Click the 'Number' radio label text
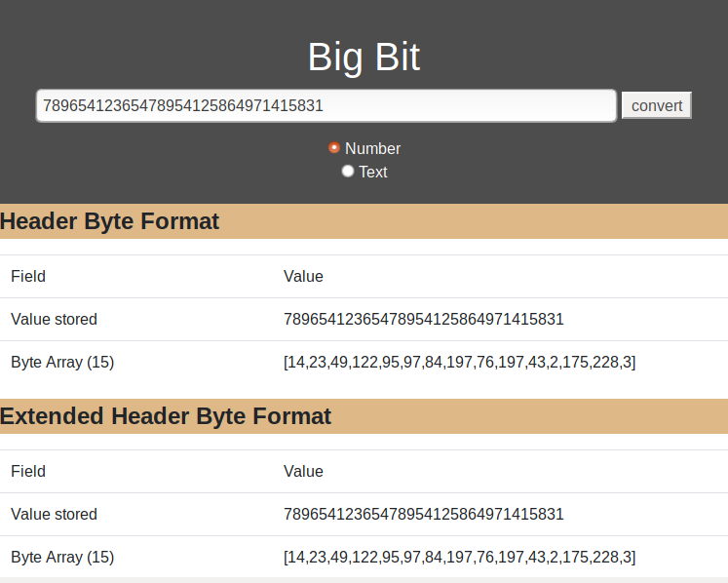 point(372,149)
